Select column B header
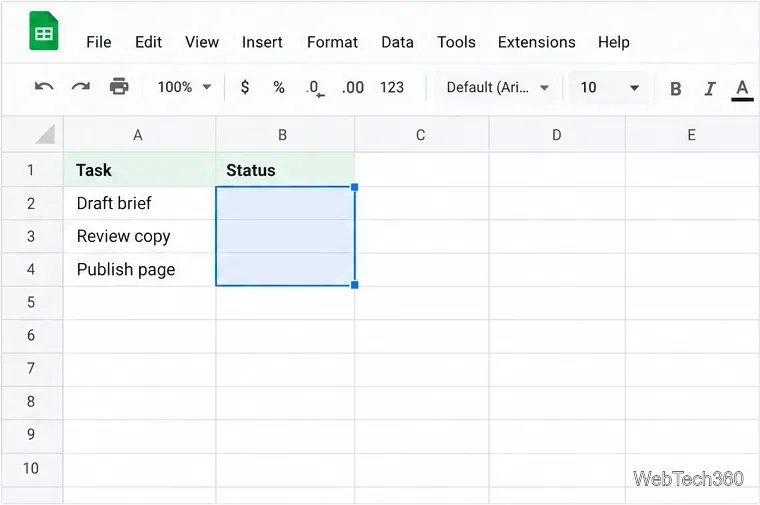This screenshot has height=505, width=760. (285, 135)
